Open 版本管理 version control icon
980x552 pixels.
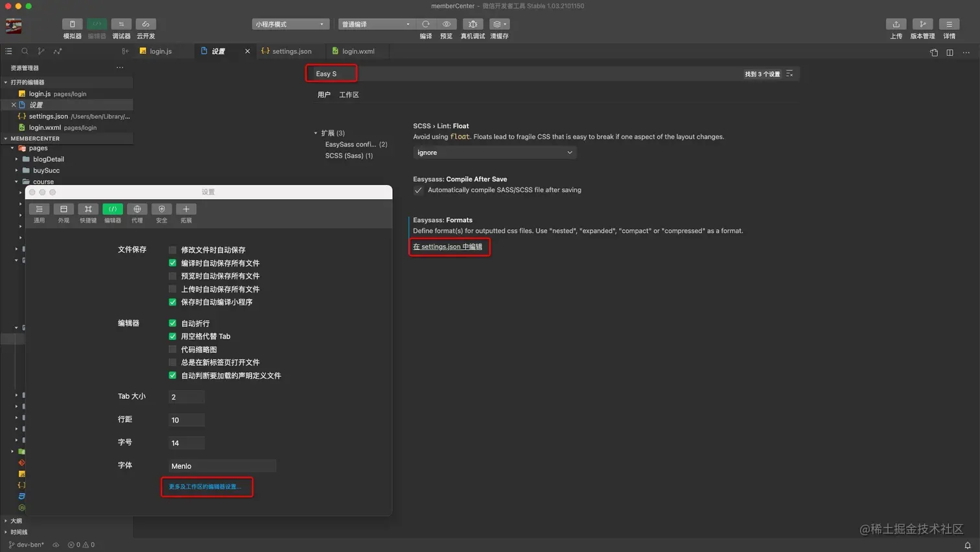pyautogui.click(x=922, y=24)
